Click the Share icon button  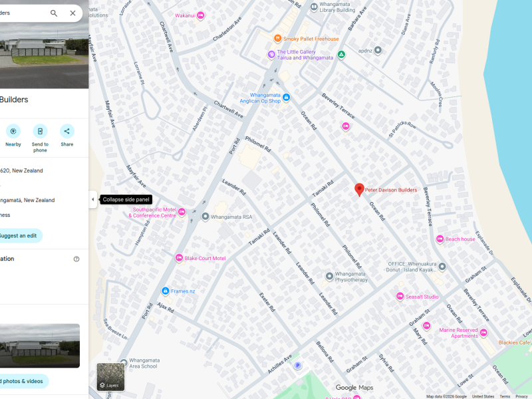click(x=67, y=132)
